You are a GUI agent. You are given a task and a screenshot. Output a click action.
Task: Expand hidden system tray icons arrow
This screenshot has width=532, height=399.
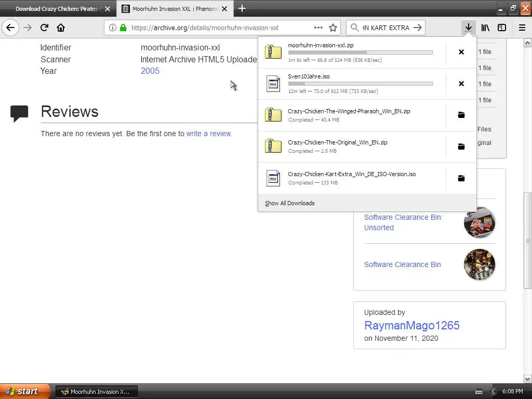pyautogui.click(x=494, y=392)
